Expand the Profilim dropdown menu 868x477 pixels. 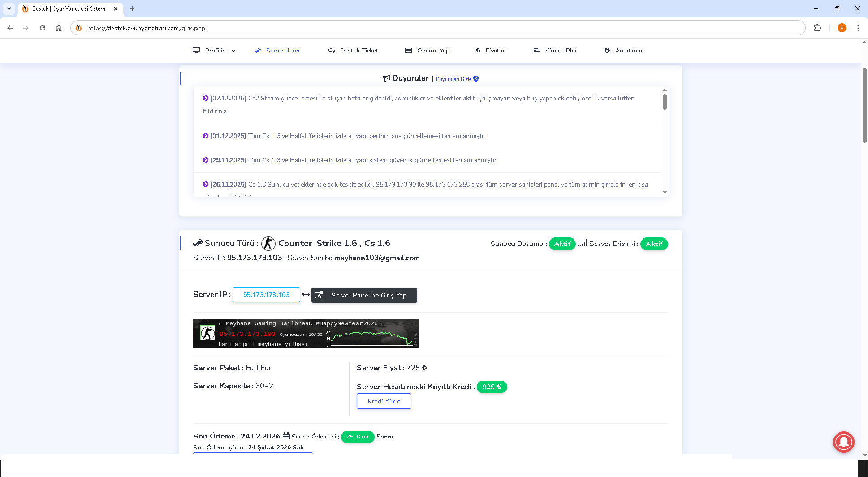click(x=214, y=51)
